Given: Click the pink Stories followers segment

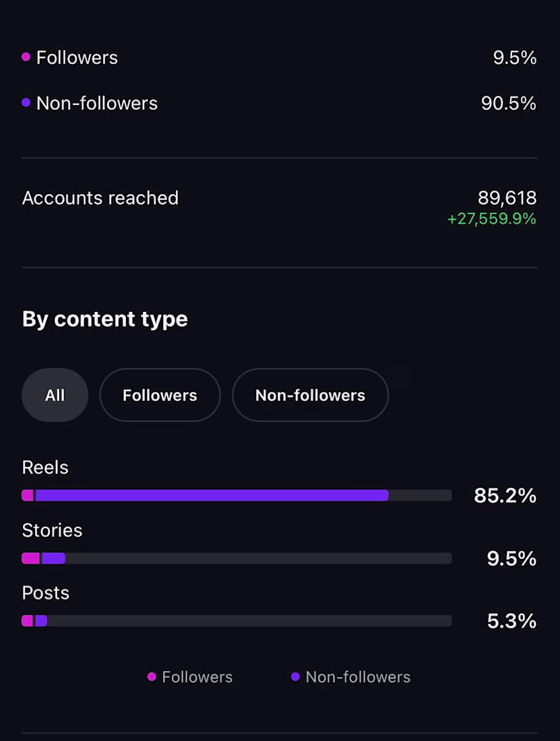Looking at the screenshot, I should [x=31, y=558].
